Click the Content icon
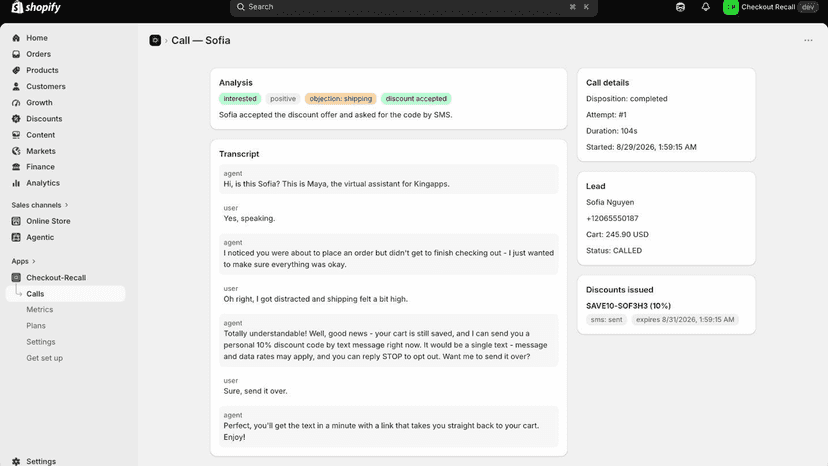This screenshot has height=466, width=828. pos(16,135)
